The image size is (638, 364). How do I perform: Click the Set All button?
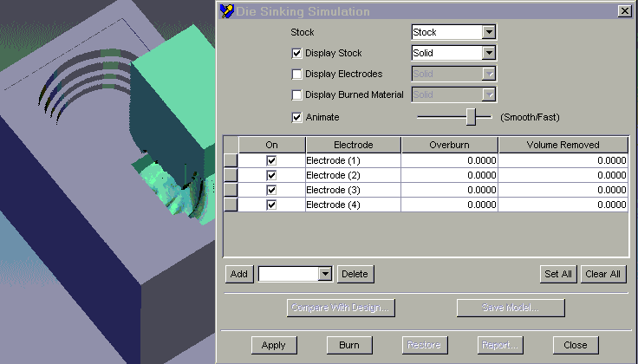coord(557,274)
